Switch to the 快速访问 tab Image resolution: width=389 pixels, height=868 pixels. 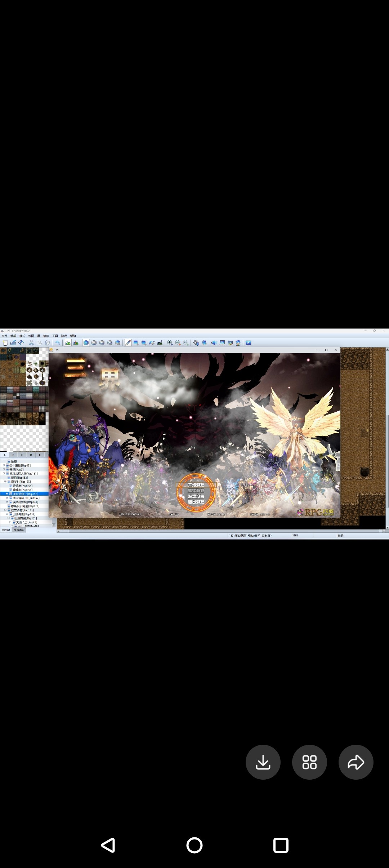tap(19, 530)
